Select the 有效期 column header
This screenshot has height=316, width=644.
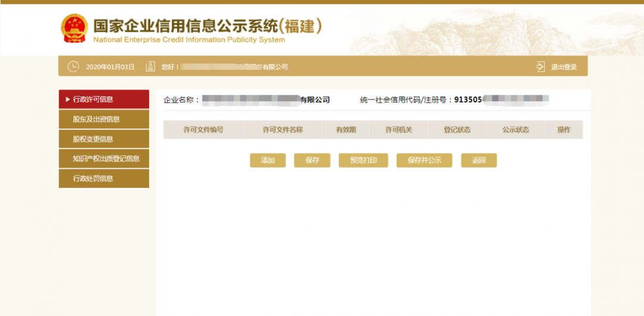point(346,129)
